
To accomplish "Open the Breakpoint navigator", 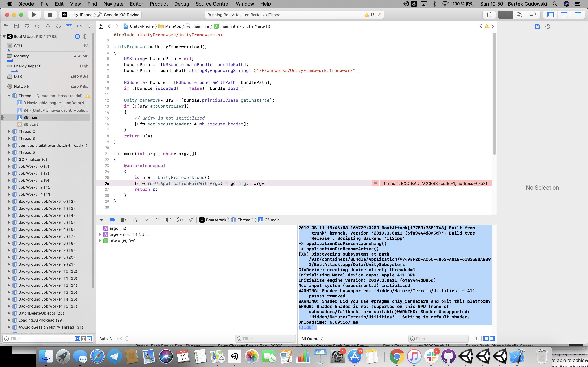I will click(79, 26).
